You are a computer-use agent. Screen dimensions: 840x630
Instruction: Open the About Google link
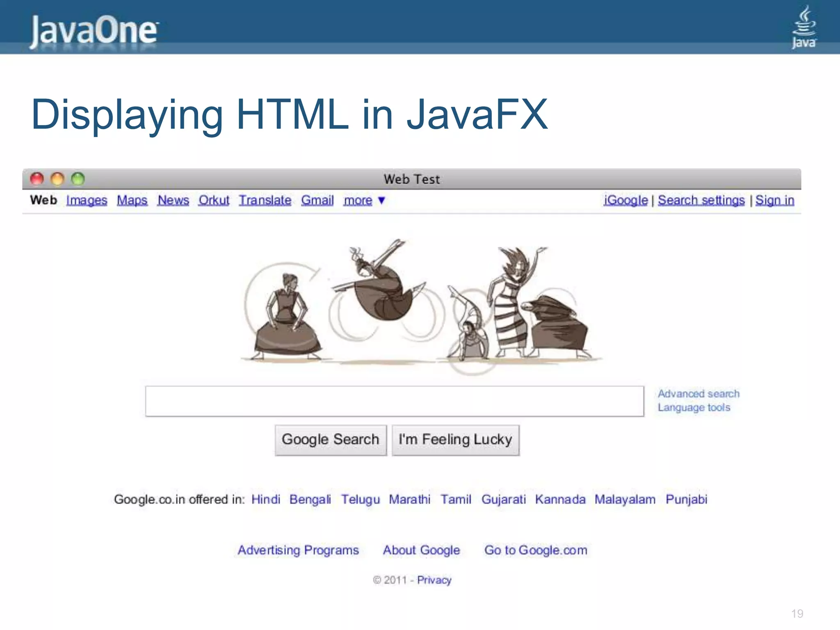(x=421, y=550)
